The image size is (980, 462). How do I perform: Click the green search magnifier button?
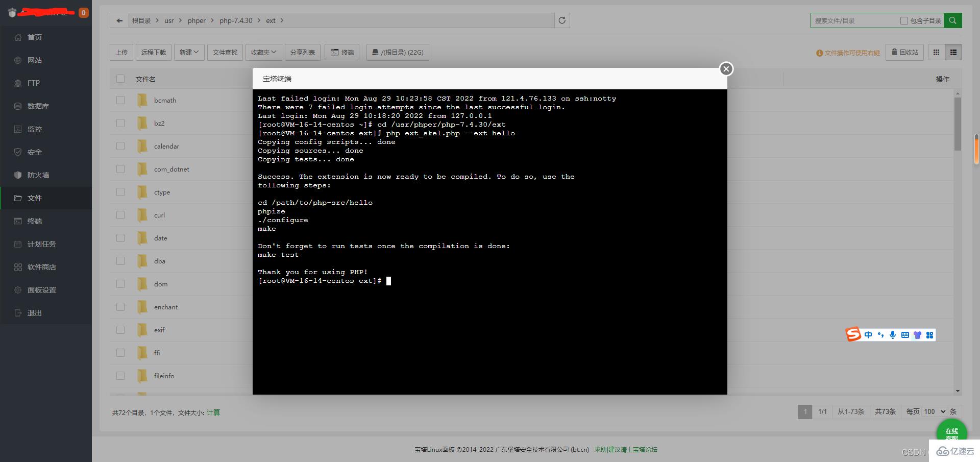(952, 20)
